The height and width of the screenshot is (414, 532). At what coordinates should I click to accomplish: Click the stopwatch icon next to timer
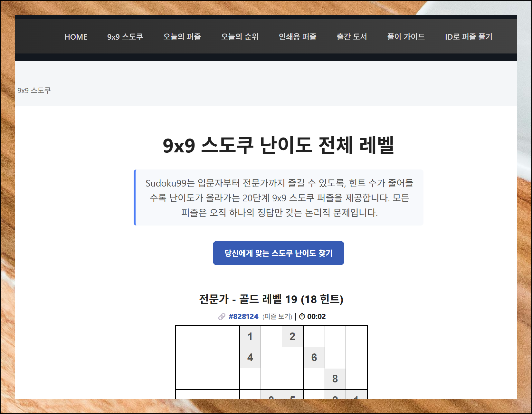pyautogui.click(x=302, y=316)
